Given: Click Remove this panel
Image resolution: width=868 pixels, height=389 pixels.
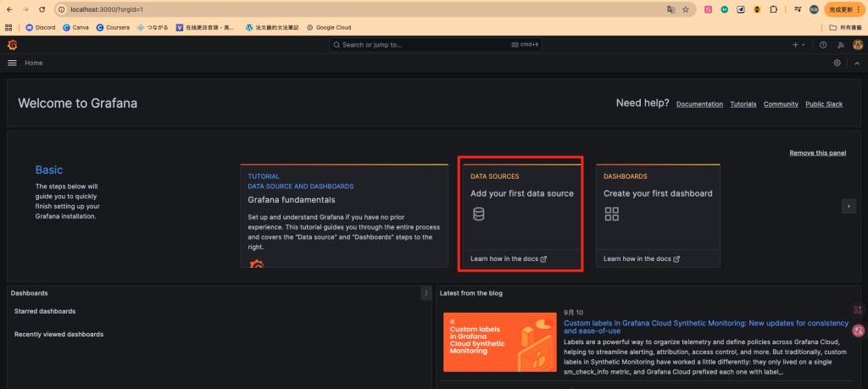Looking at the screenshot, I should pyautogui.click(x=818, y=153).
